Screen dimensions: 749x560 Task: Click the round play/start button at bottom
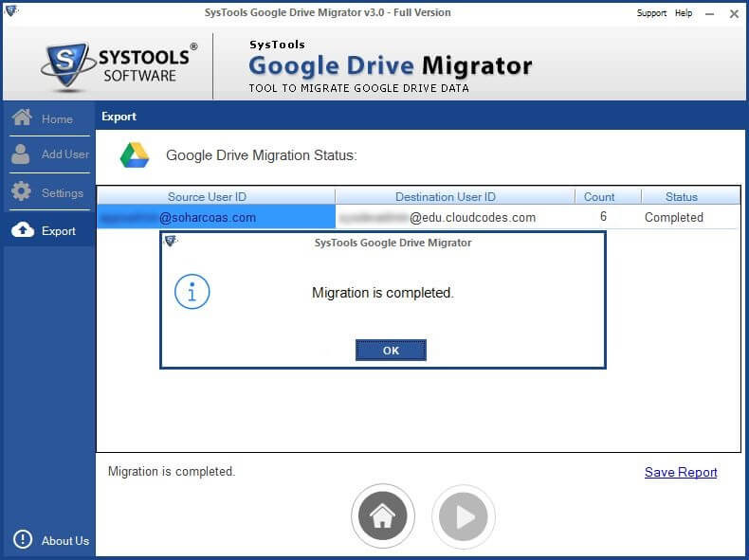[x=463, y=516]
